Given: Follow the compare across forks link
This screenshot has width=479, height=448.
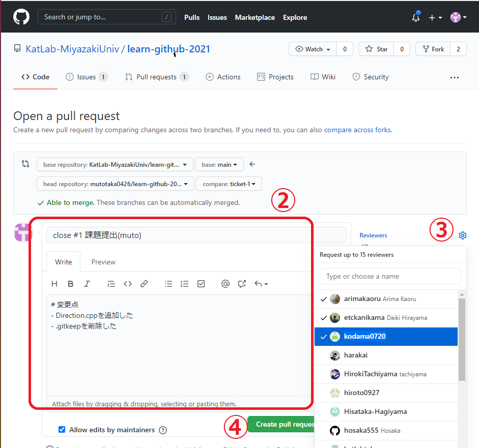Looking at the screenshot, I should point(357,130).
